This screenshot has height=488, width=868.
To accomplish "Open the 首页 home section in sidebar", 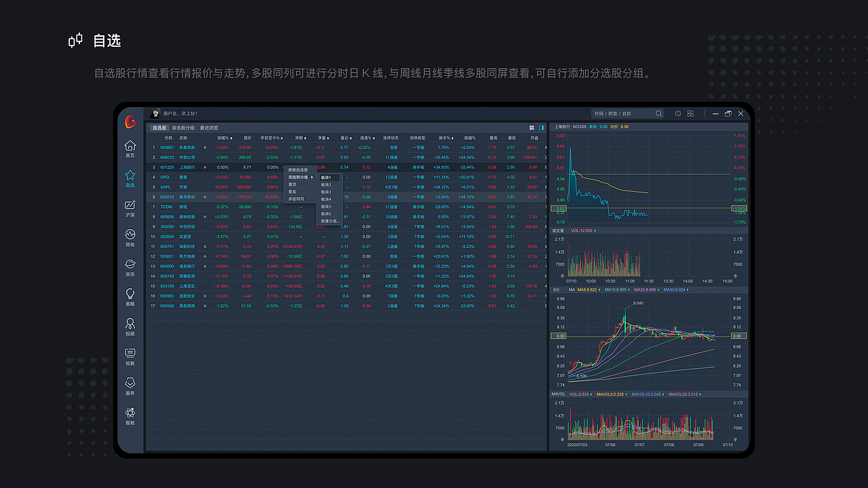I will tap(130, 149).
